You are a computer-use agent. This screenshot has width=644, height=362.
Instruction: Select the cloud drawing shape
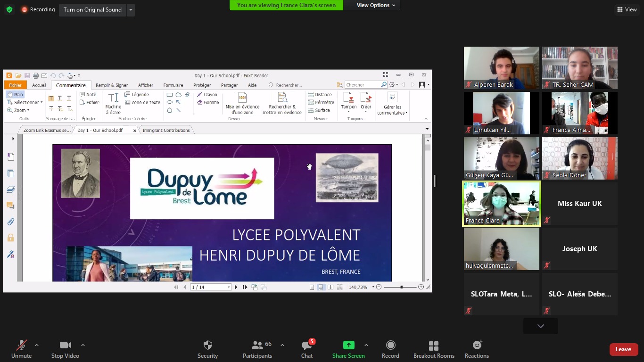179,95
